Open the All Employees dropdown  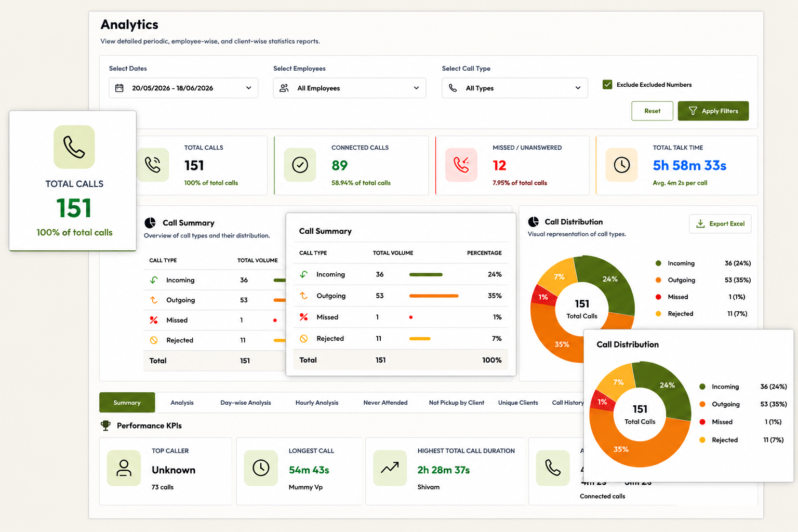click(x=350, y=88)
